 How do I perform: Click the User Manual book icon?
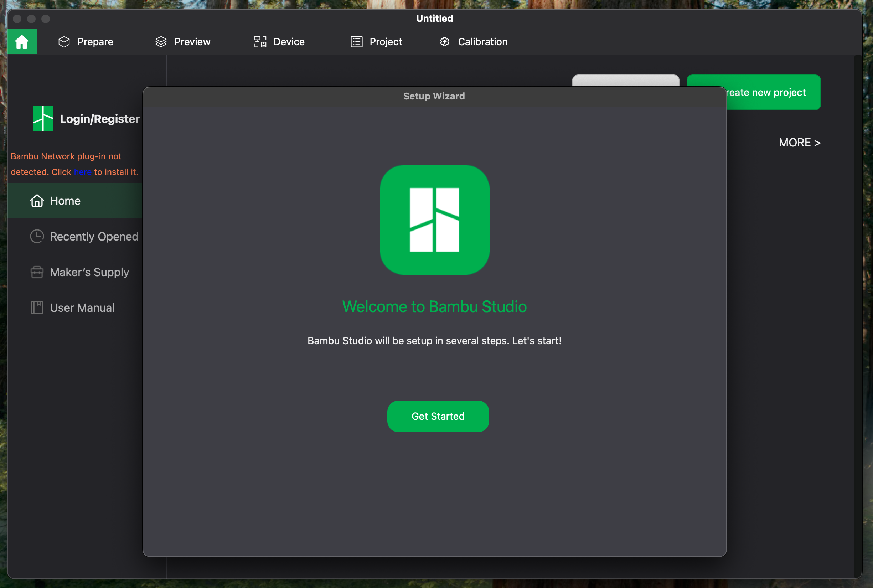pyautogui.click(x=37, y=308)
